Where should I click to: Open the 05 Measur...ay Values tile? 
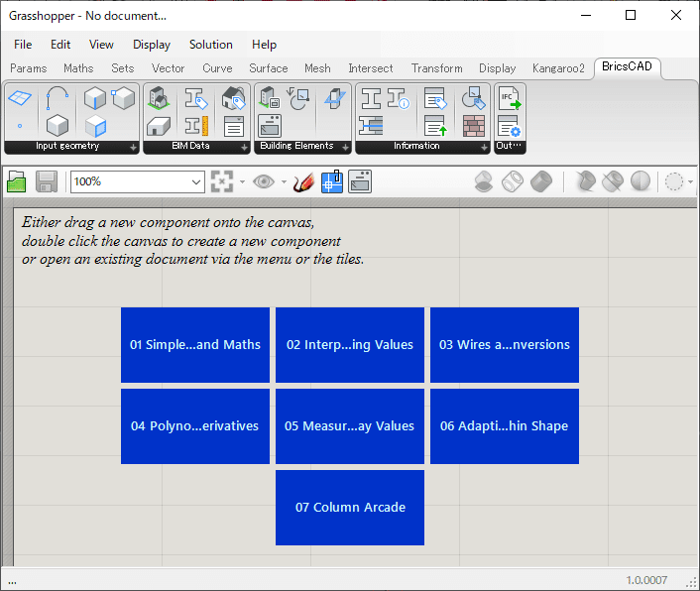[x=350, y=425]
